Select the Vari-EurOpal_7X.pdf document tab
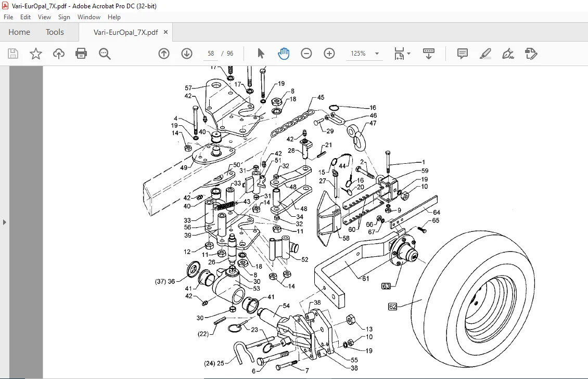The image size is (588, 379). pyautogui.click(x=125, y=32)
